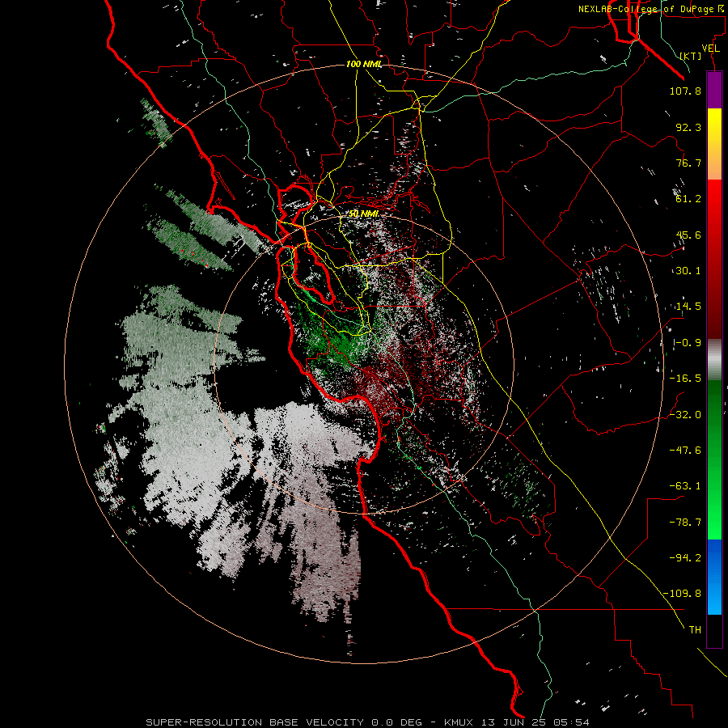Click the -109.8 velocity scale value
Screen dimensions: 728x728
click(x=682, y=594)
